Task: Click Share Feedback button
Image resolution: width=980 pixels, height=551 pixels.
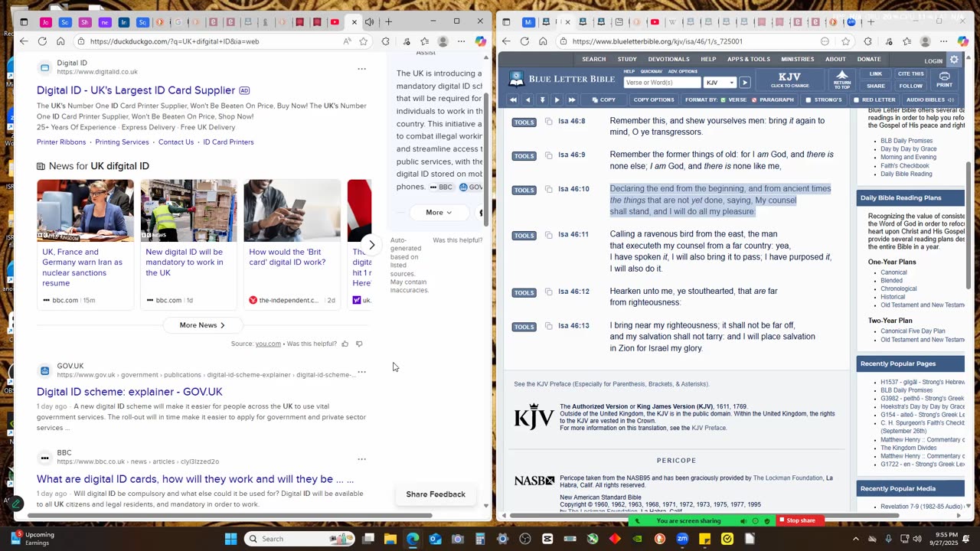Action: click(436, 494)
